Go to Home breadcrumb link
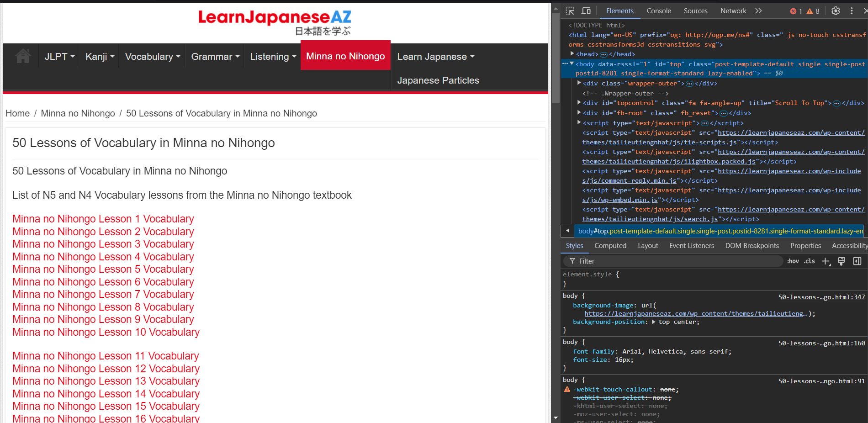Screen dimensions: 868x423 tap(18, 113)
